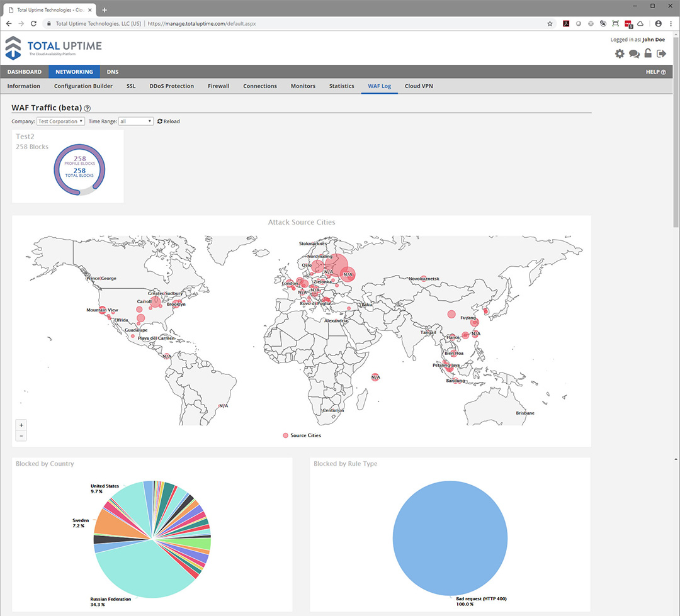This screenshot has width=680, height=616.
Task: Toggle the Source Cities map legend
Action: tap(302, 435)
